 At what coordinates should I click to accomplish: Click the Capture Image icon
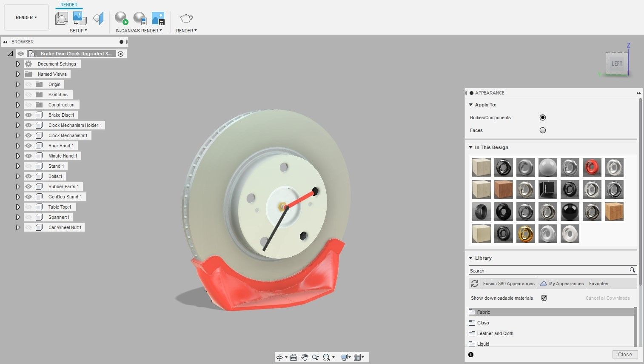[x=158, y=18]
